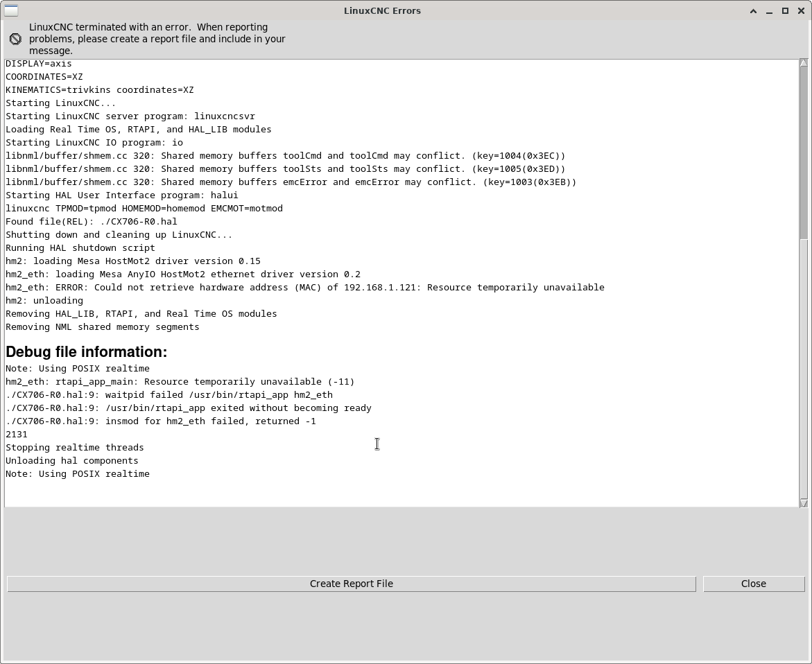This screenshot has width=812, height=664.
Task: Click the emcError shared memory conflict line
Action: click(x=291, y=182)
